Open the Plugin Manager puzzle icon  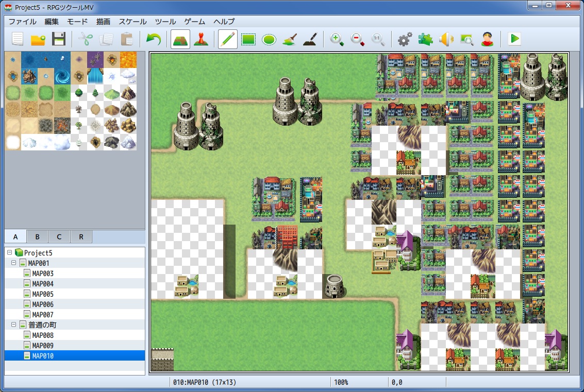click(425, 39)
